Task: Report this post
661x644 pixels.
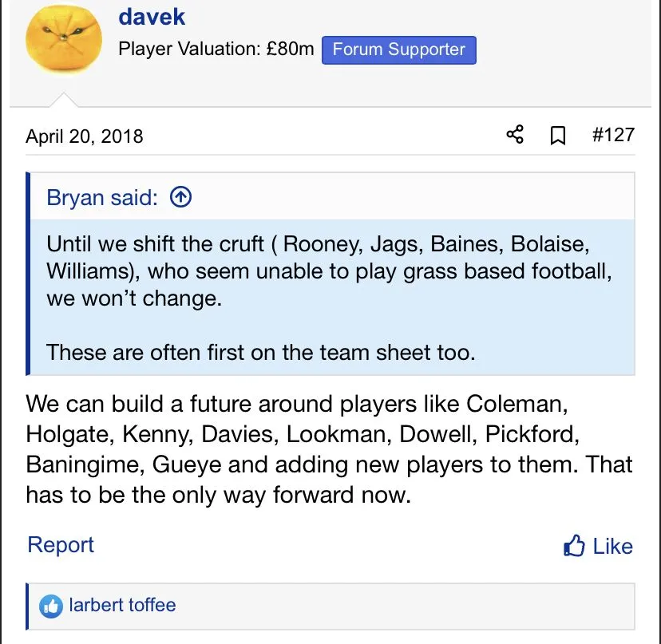Action: [61, 545]
